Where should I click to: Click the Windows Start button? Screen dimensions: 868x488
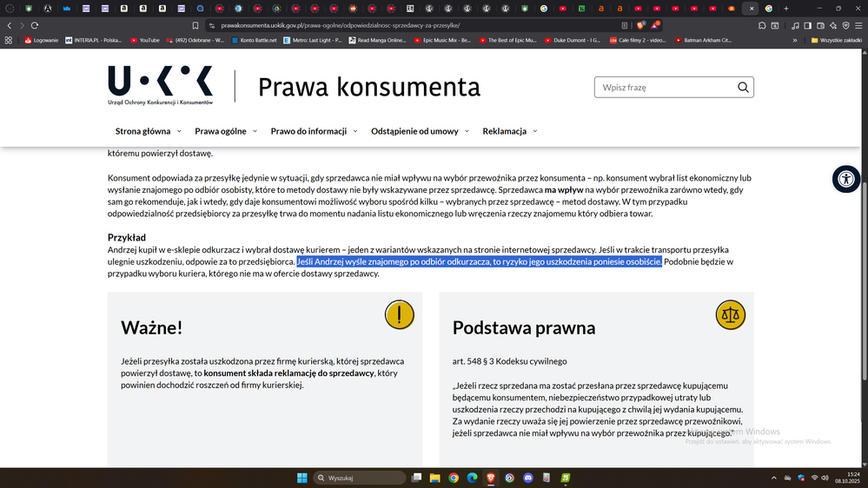301,478
